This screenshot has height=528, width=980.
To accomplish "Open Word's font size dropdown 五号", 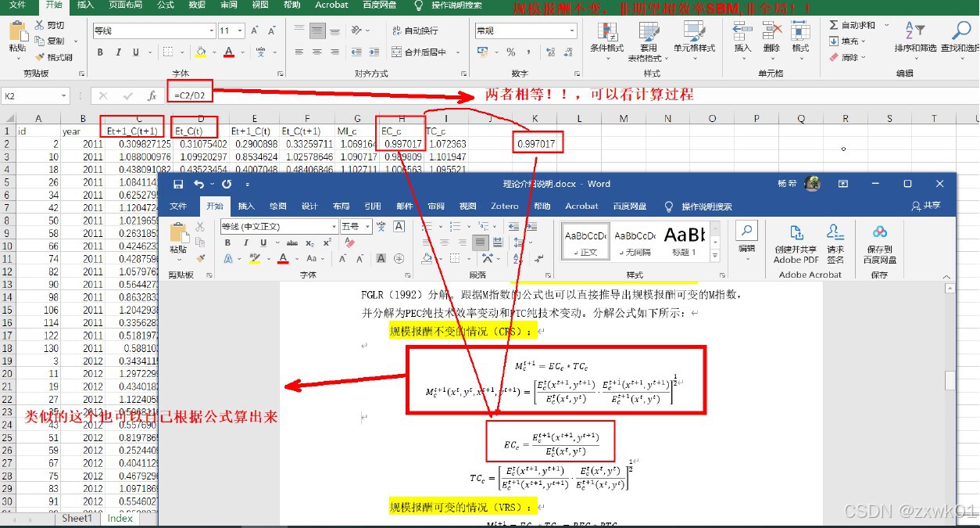I will pos(367,226).
